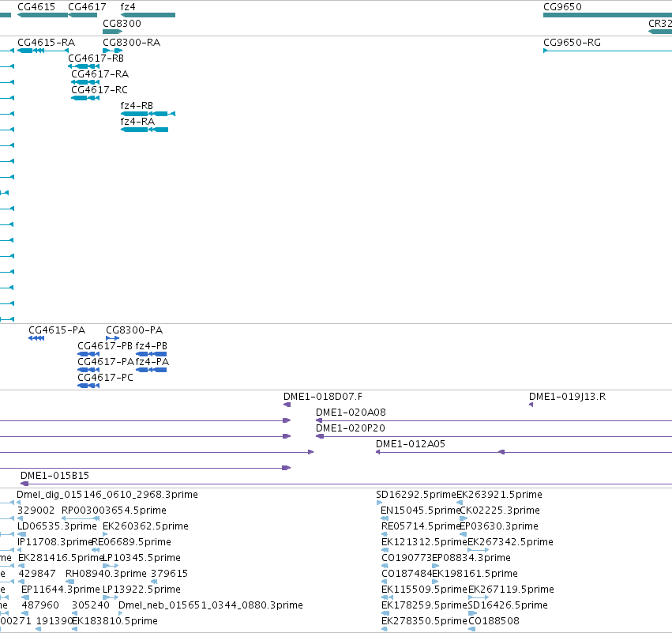
Task: Click the EK278350.5prime EST label
Action: click(424, 621)
